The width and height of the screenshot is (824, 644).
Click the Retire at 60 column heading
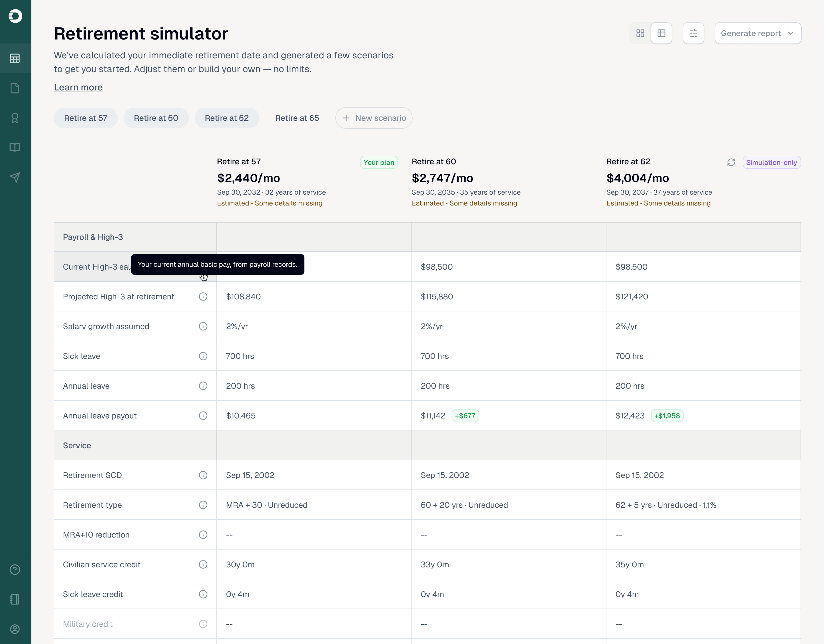(x=434, y=161)
